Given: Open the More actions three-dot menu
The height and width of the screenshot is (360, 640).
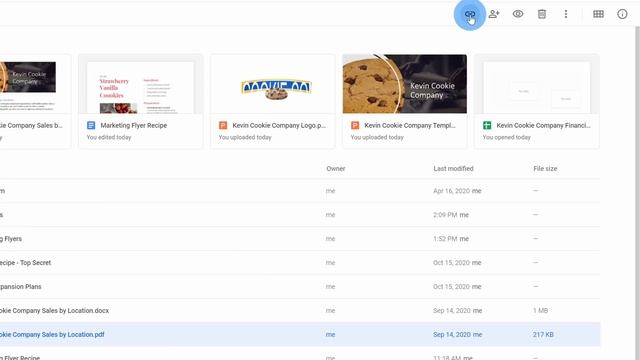Looking at the screenshot, I should click(x=566, y=14).
